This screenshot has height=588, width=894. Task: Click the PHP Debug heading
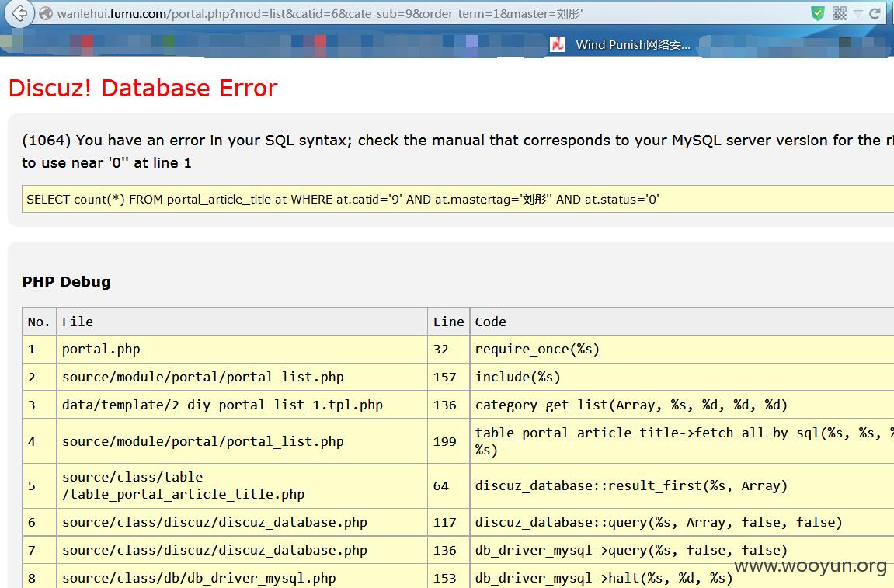66,282
